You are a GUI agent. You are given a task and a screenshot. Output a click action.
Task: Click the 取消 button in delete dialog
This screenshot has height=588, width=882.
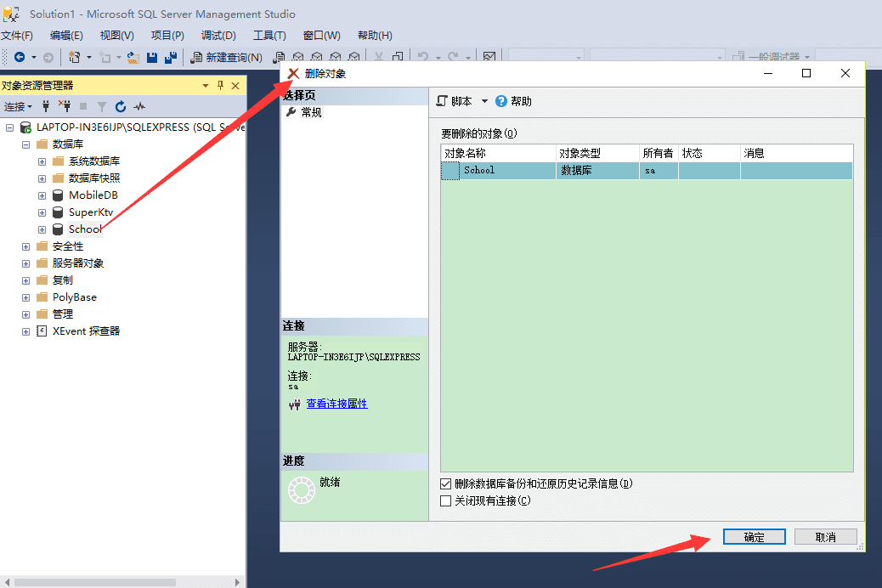(x=826, y=537)
